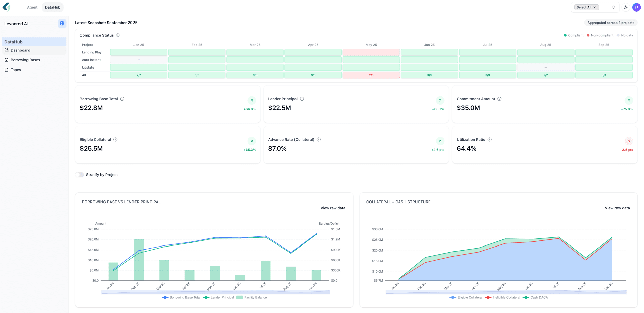Open Tapes using its document icon
The height and width of the screenshot is (313, 644).
tap(6, 70)
